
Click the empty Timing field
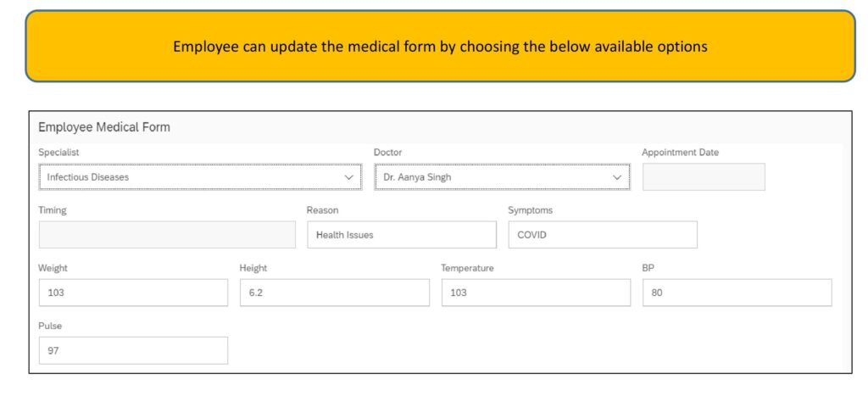click(x=167, y=235)
